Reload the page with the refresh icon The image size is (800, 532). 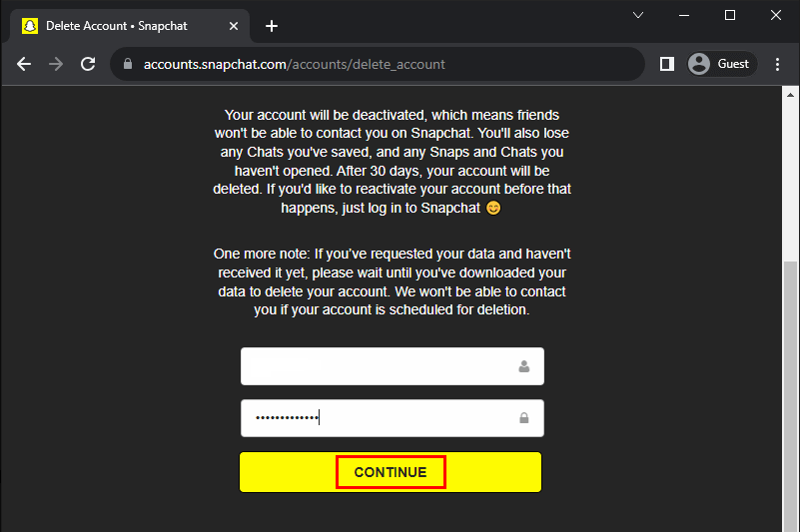pyautogui.click(x=88, y=64)
